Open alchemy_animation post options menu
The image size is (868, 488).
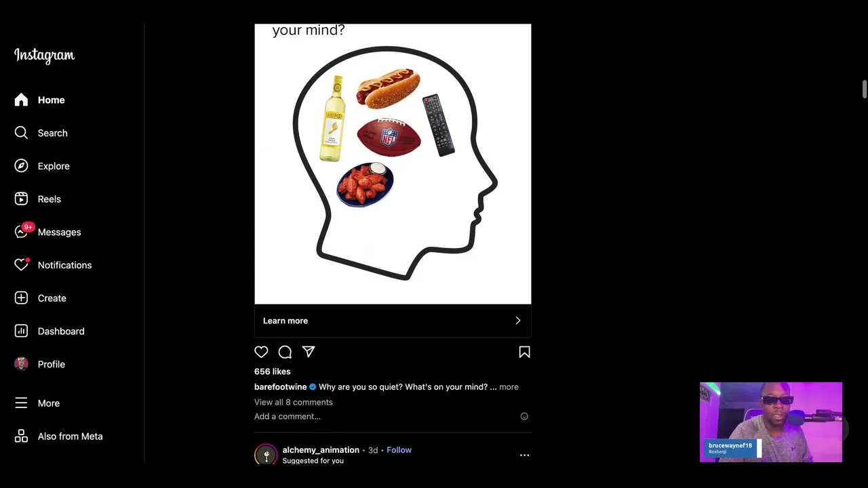tap(524, 455)
